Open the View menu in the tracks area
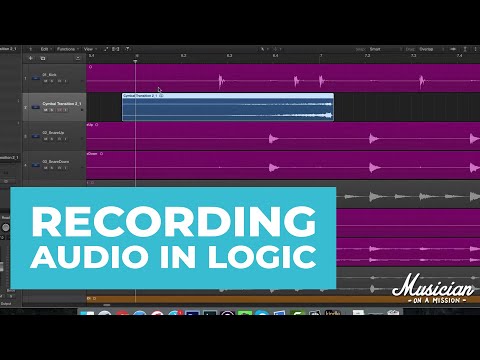Image resolution: width=480 pixels, height=360 pixels. [89, 49]
